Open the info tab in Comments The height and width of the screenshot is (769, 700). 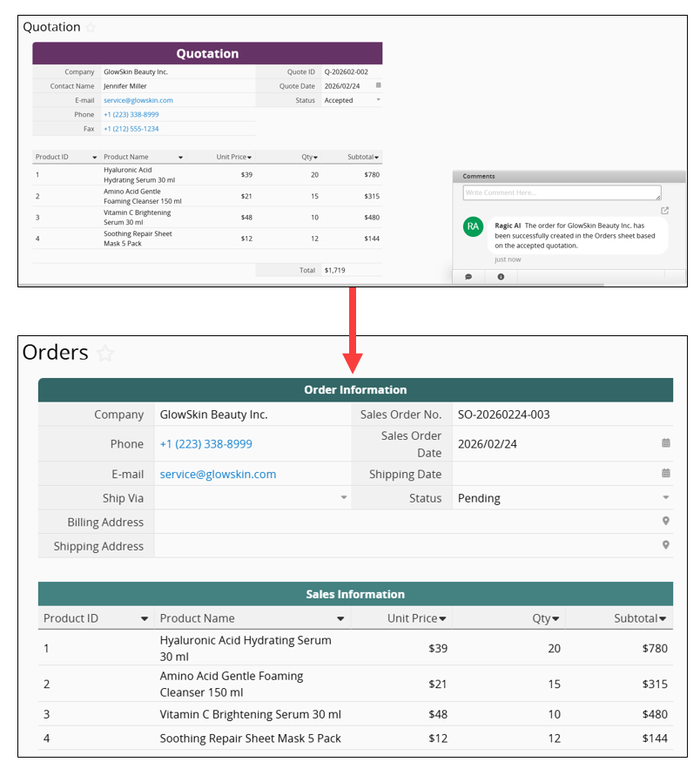click(501, 277)
